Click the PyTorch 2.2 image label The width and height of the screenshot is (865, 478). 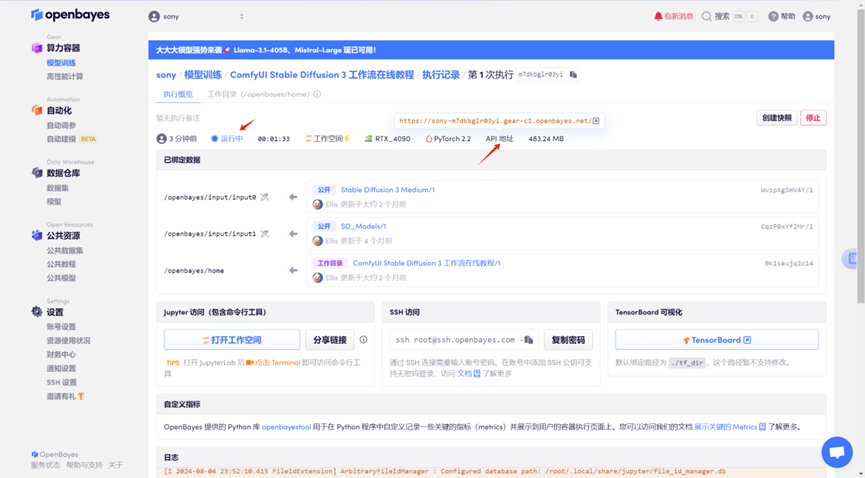click(x=448, y=139)
